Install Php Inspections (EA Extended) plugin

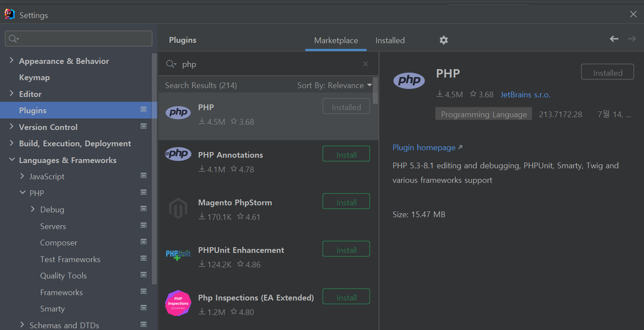346,297
